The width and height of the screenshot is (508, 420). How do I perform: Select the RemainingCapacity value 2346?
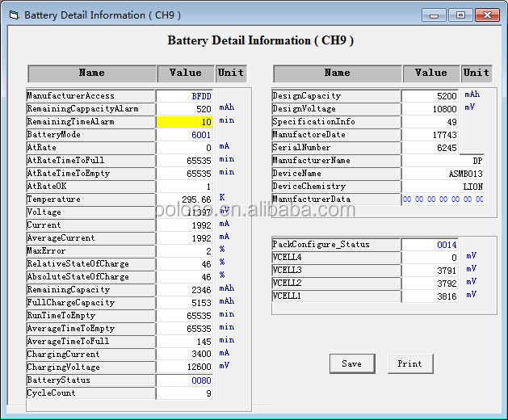click(184, 290)
